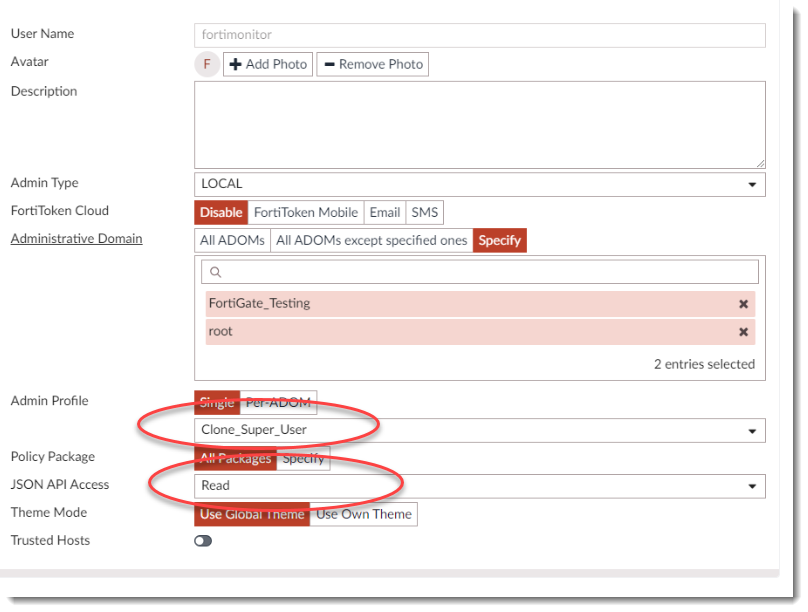This screenshot has height=612, width=808.
Task: Toggle the Trusted Hosts switch
Action: [203, 540]
